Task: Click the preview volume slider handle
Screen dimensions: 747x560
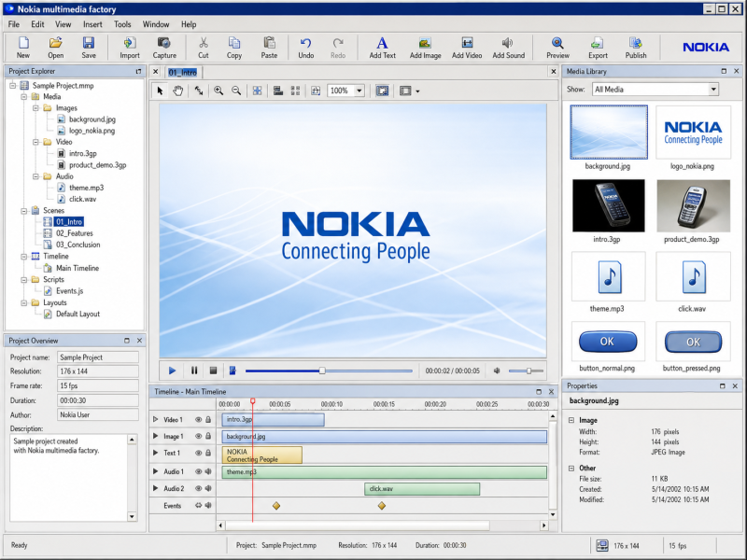Action: pos(529,371)
